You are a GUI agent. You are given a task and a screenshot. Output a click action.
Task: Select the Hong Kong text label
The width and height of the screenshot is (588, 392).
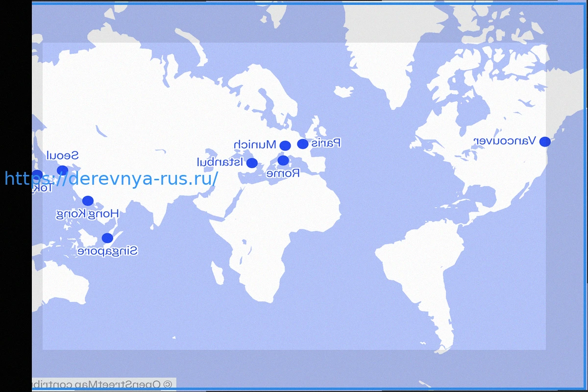click(87, 214)
